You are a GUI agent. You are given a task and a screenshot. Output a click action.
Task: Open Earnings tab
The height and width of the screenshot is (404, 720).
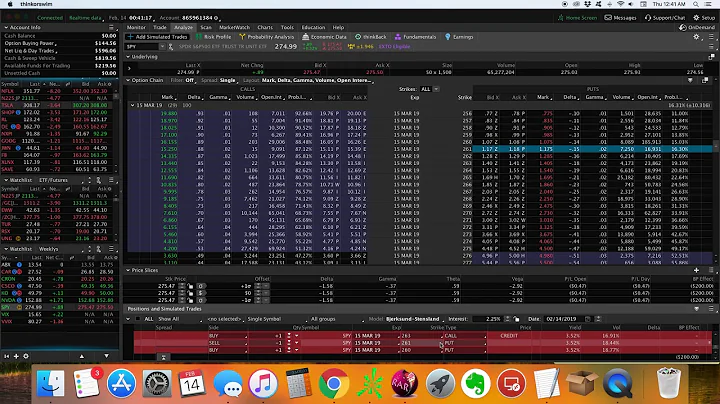click(459, 37)
